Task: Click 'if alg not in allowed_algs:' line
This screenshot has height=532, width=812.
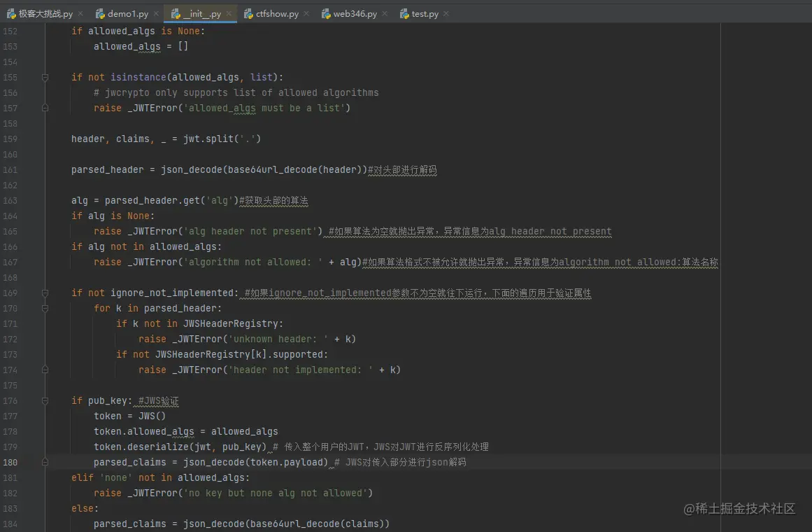Action: (147, 247)
